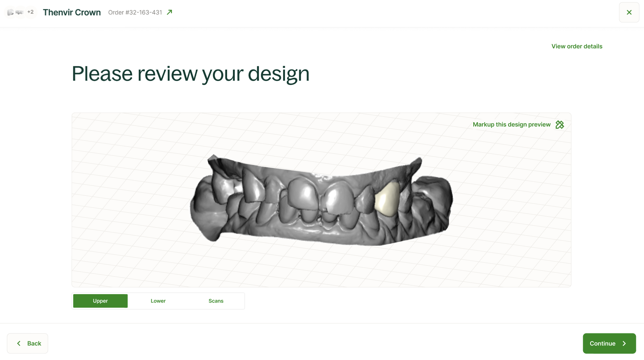
Task: Click the gray central front tooth on model
Action: pyautogui.click(x=302, y=194)
